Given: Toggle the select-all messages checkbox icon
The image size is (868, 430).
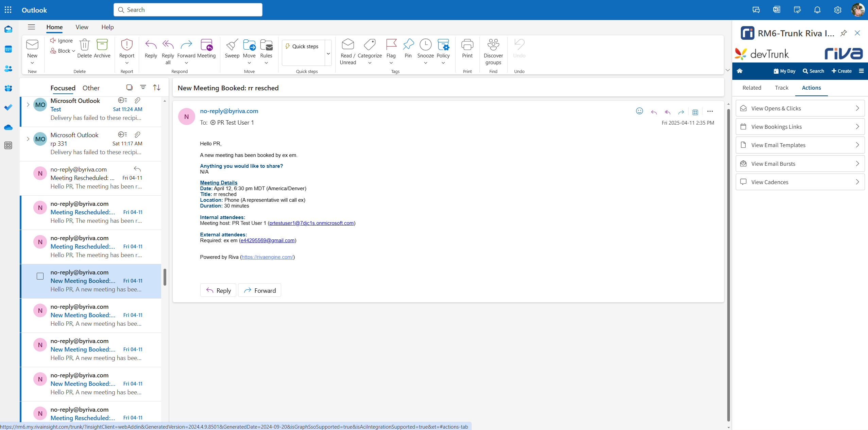Looking at the screenshot, I should [129, 87].
